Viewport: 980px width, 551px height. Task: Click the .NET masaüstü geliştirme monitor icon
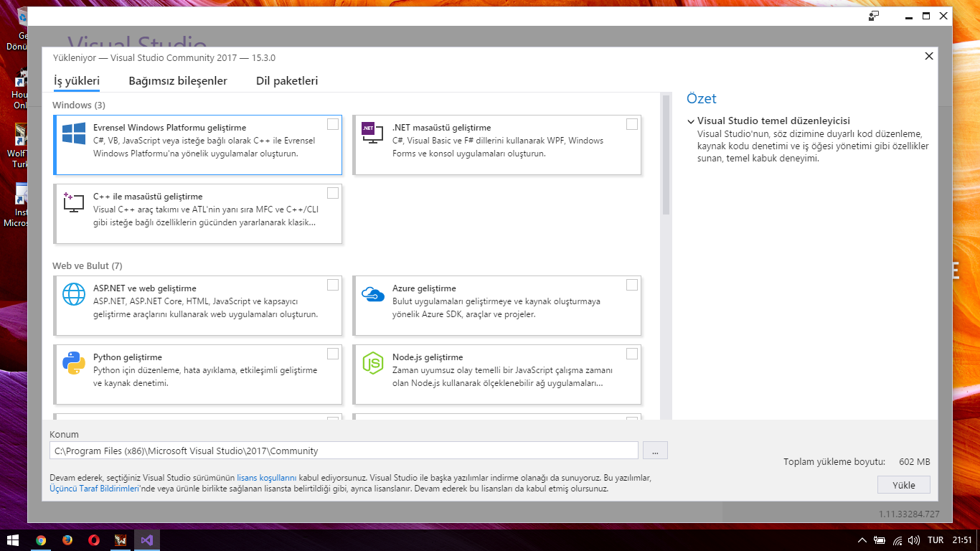(x=372, y=133)
